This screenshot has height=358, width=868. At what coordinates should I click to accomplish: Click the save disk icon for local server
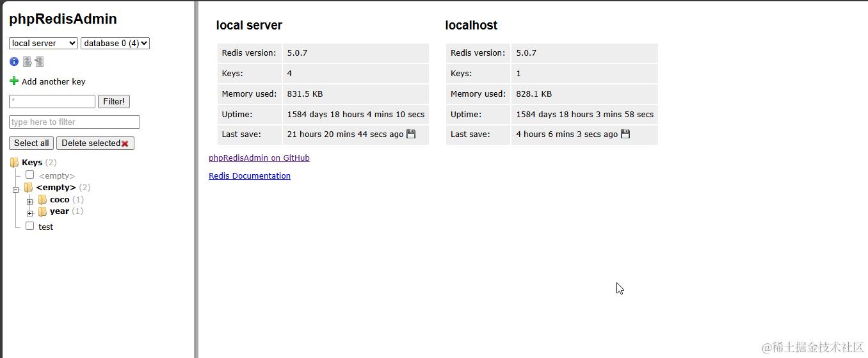click(x=411, y=134)
